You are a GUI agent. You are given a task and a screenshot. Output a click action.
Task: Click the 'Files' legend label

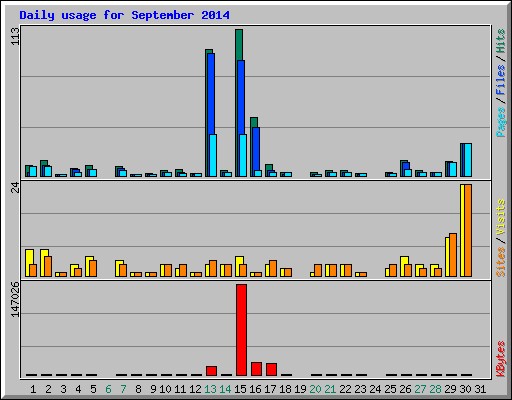coord(500,79)
